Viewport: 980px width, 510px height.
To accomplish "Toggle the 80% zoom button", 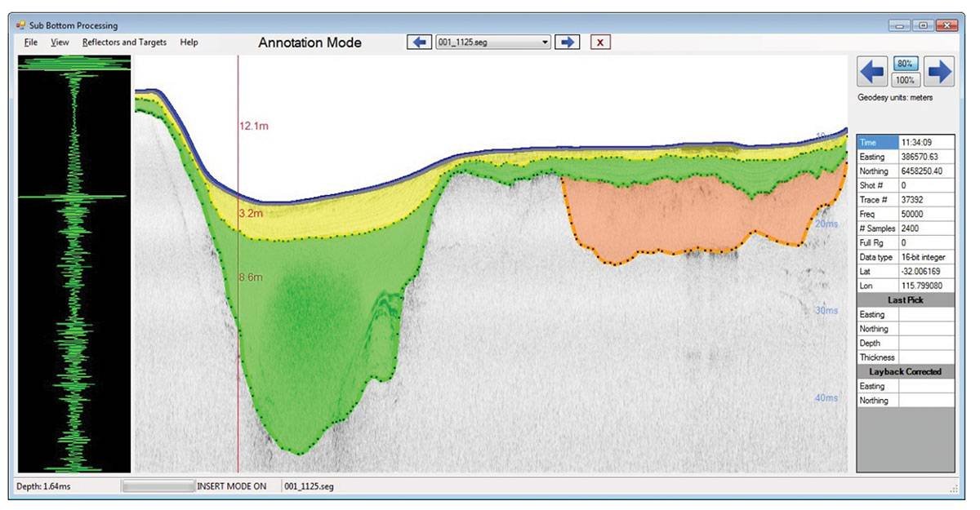I will point(904,64).
